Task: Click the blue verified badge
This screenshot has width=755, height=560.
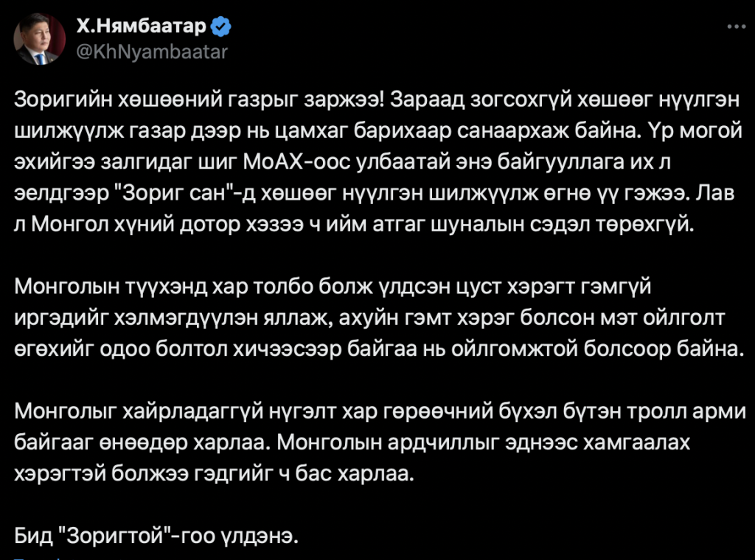Action: (x=221, y=27)
